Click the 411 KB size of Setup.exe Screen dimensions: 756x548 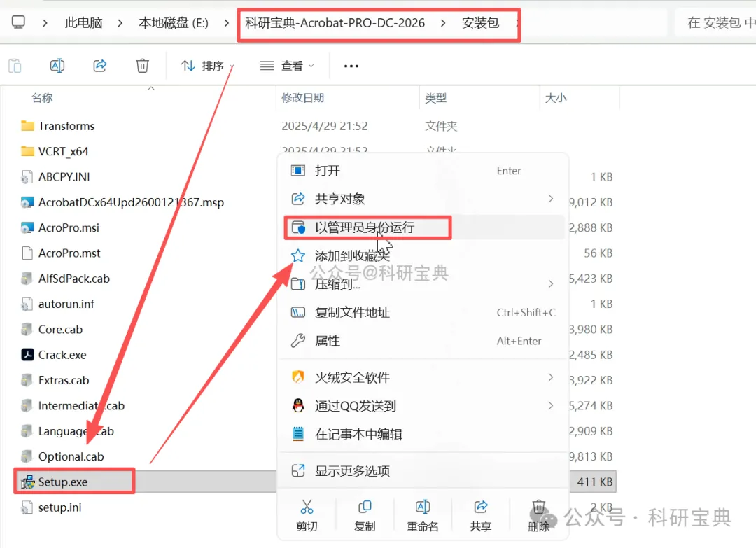coord(594,482)
